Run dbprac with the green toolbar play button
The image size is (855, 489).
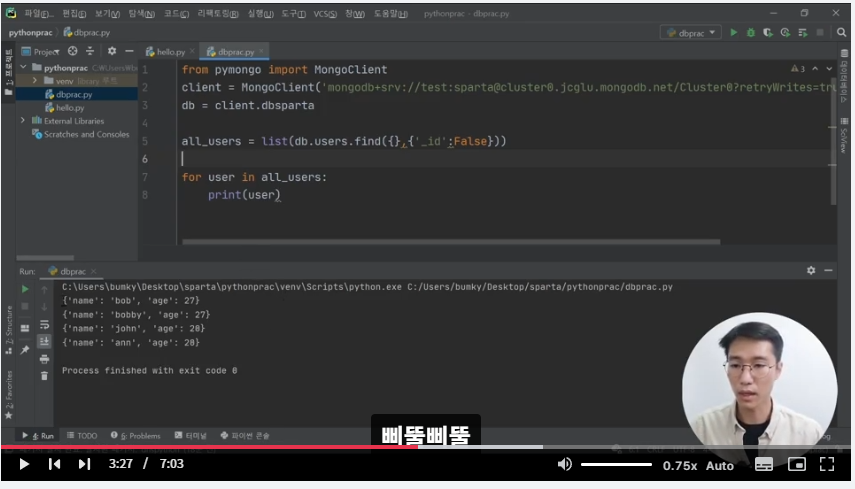click(733, 33)
